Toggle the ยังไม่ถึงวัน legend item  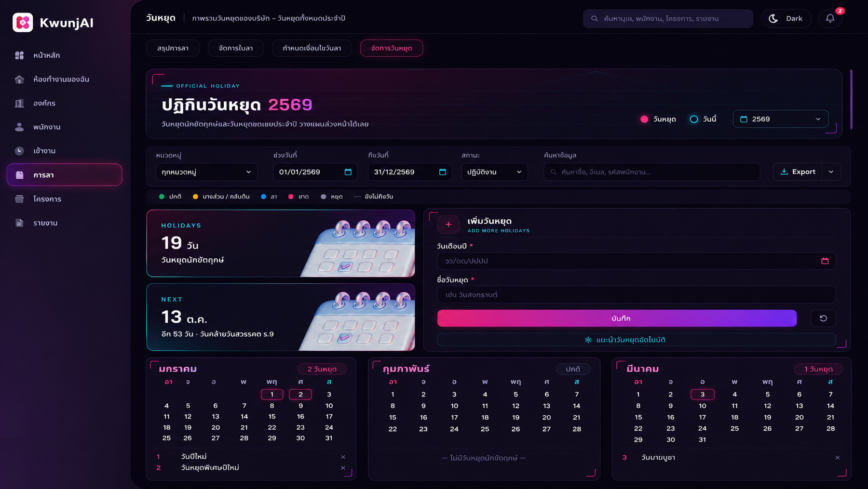tap(374, 196)
